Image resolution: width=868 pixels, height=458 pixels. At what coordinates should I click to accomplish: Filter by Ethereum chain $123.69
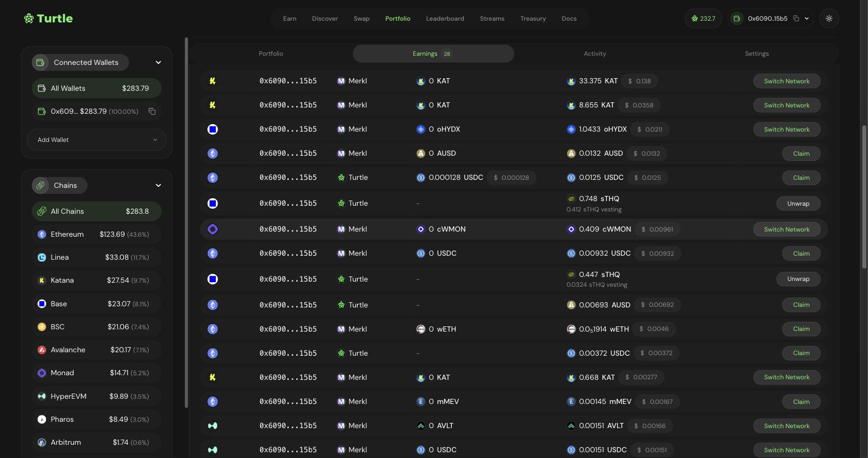[x=96, y=234]
